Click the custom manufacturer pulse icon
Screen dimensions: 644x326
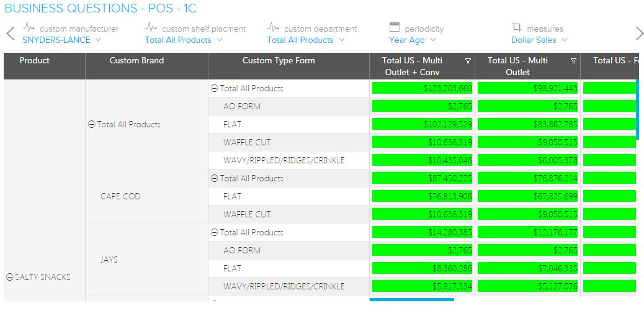(29, 27)
